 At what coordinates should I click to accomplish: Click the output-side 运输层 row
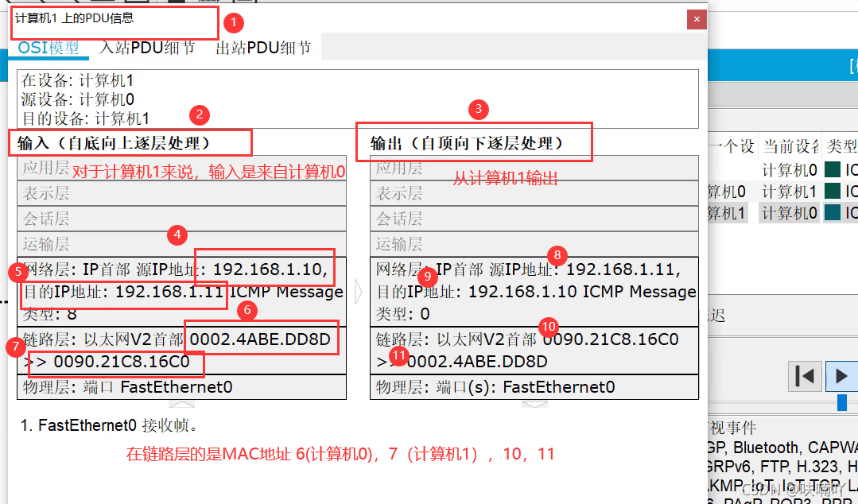coord(534,244)
